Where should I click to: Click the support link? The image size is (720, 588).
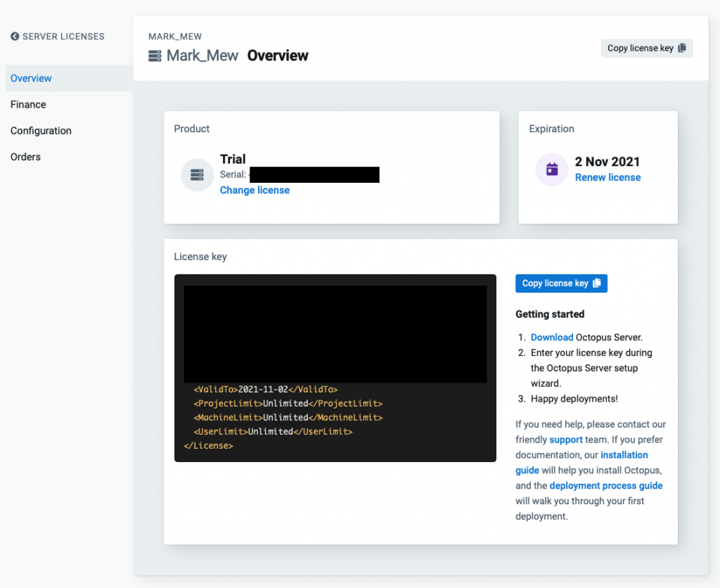coord(566,440)
